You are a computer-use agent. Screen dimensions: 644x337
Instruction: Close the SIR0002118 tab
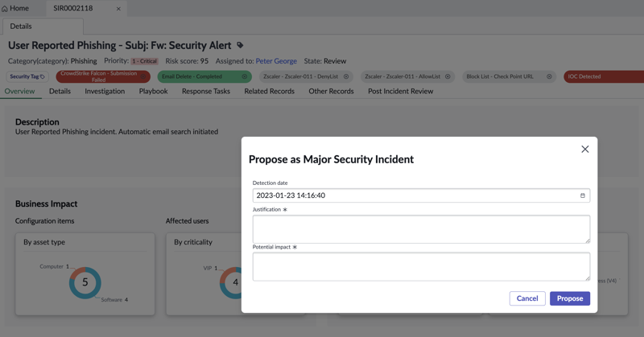[118, 9]
